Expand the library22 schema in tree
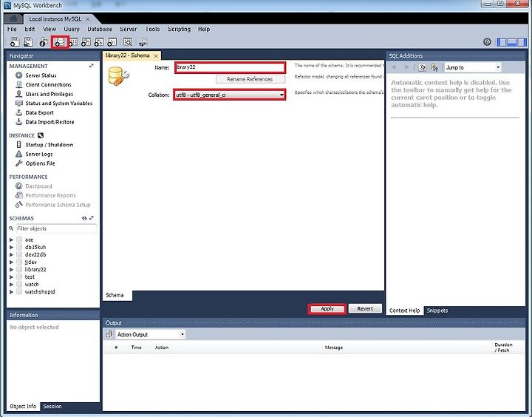 click(x=11, y=270)
